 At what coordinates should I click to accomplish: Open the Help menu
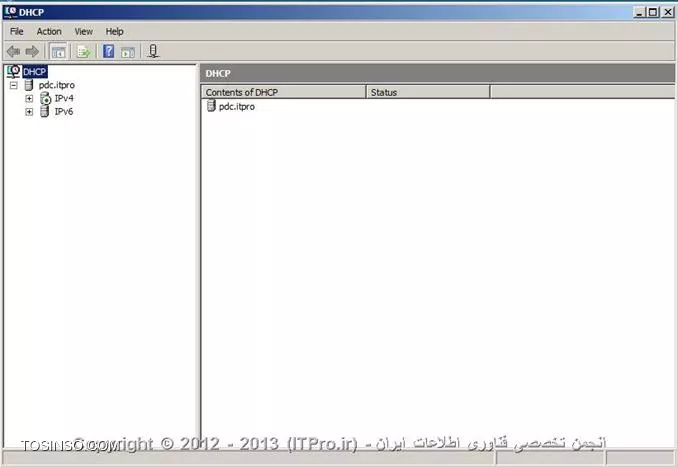pyautogui.click(x=115, y=32)
